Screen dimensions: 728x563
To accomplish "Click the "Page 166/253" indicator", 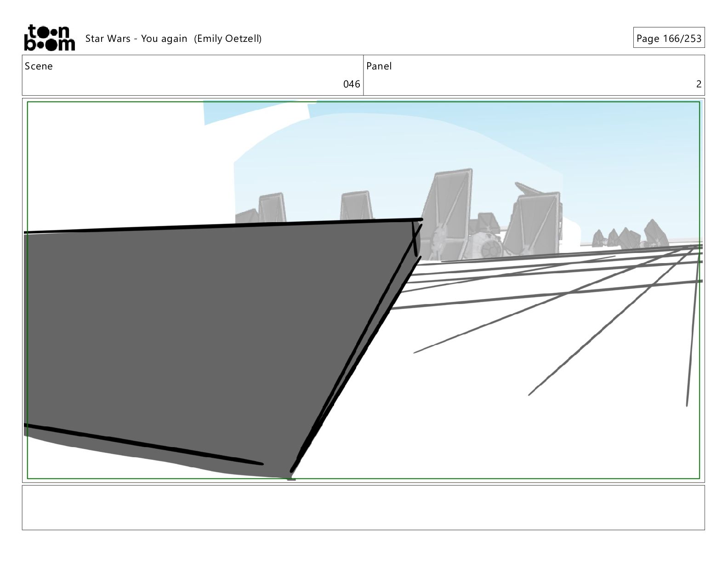I will pyautogui.click(x=669, y=38).
